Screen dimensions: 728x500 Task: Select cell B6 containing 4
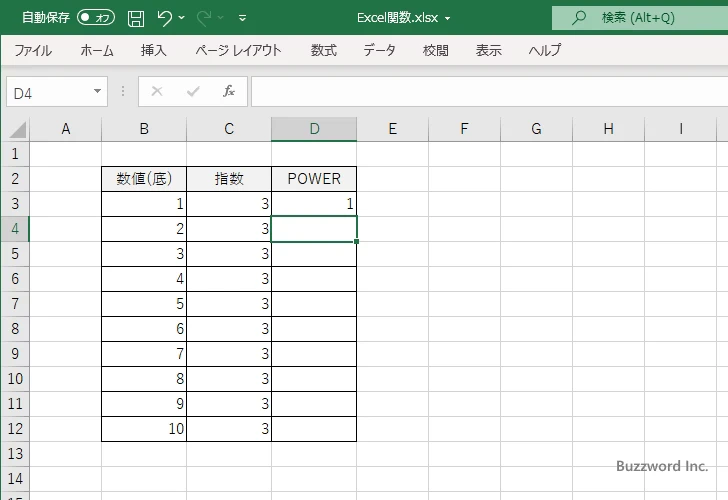point(144,279)
